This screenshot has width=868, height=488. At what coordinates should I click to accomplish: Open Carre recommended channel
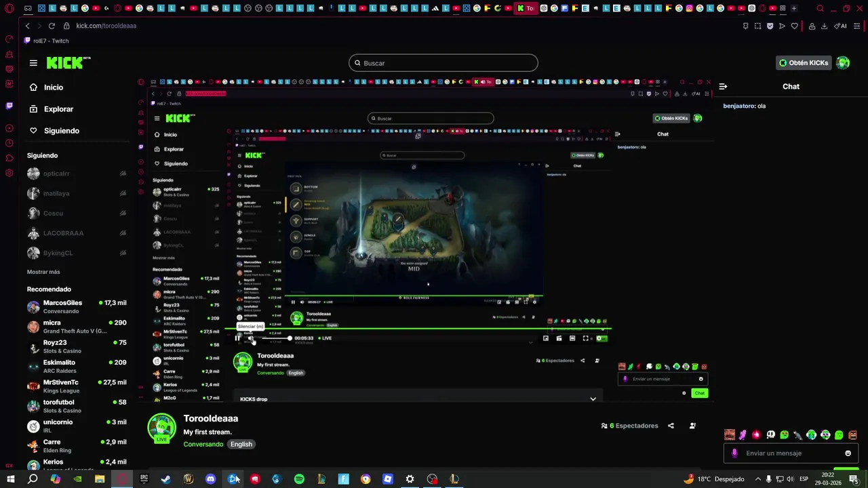(77, 446)
